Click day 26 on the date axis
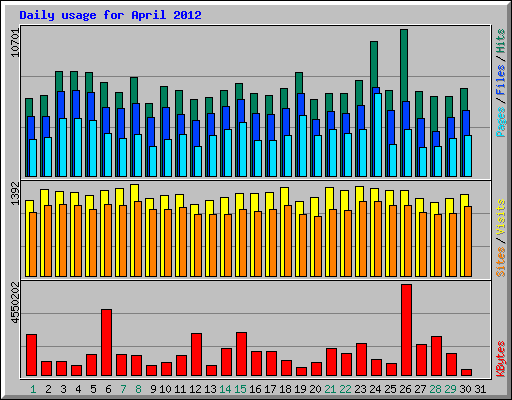The height and width of the screenshot is (400, 512). pos(405,389)
